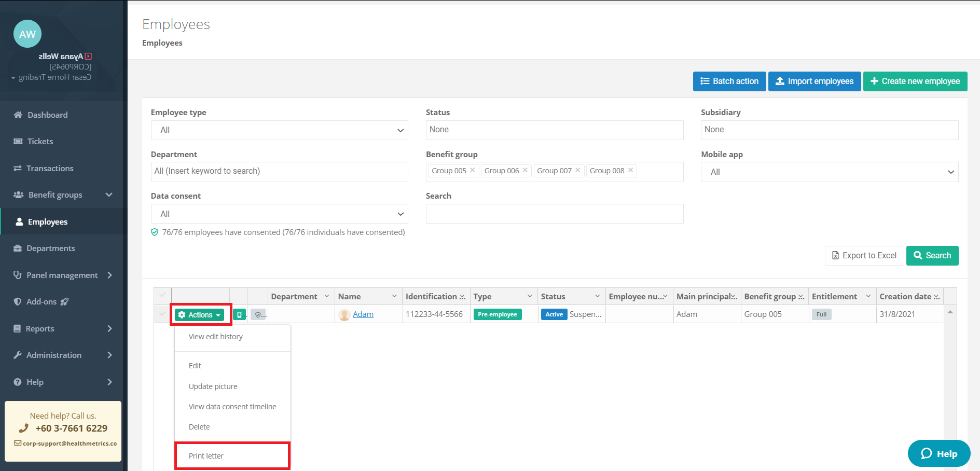Click the grey consent shield icon in Adam's row
Image resolution: width=980 pixels, height=471 pixels.
click(258, 314)
